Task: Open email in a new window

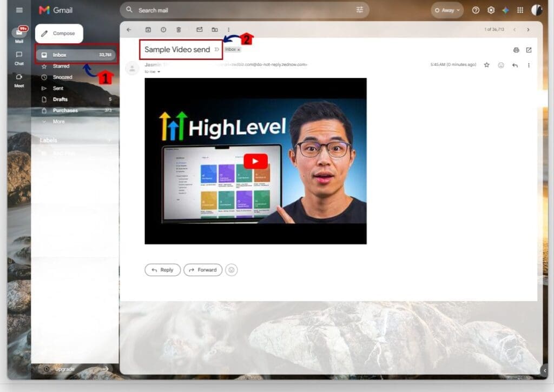Action: pyautogui.click(x=529, y=50)
